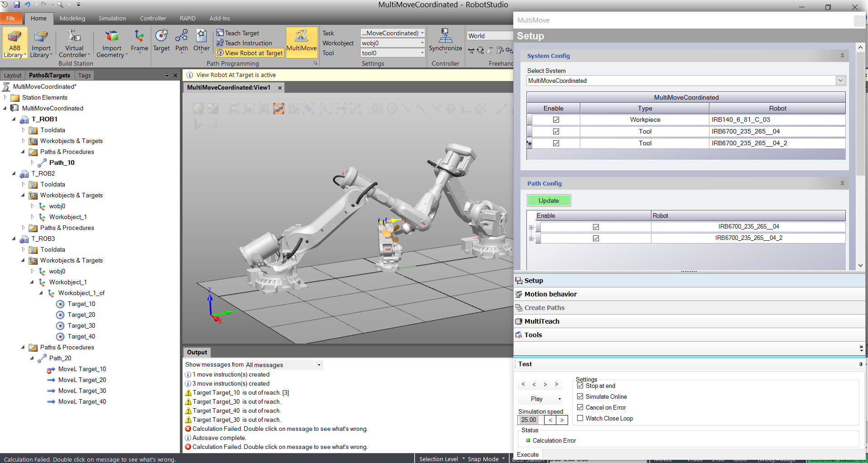Screen dimensions: 868x463
Task: Open the Other path programming menu
Action: pyautogui.click(x=202, y=42)
